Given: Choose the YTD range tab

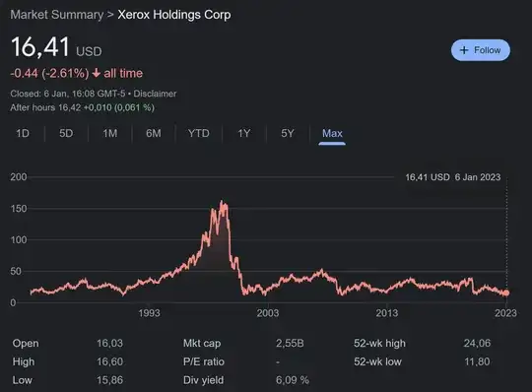Looking at the screenshot, I should [199, 133].
